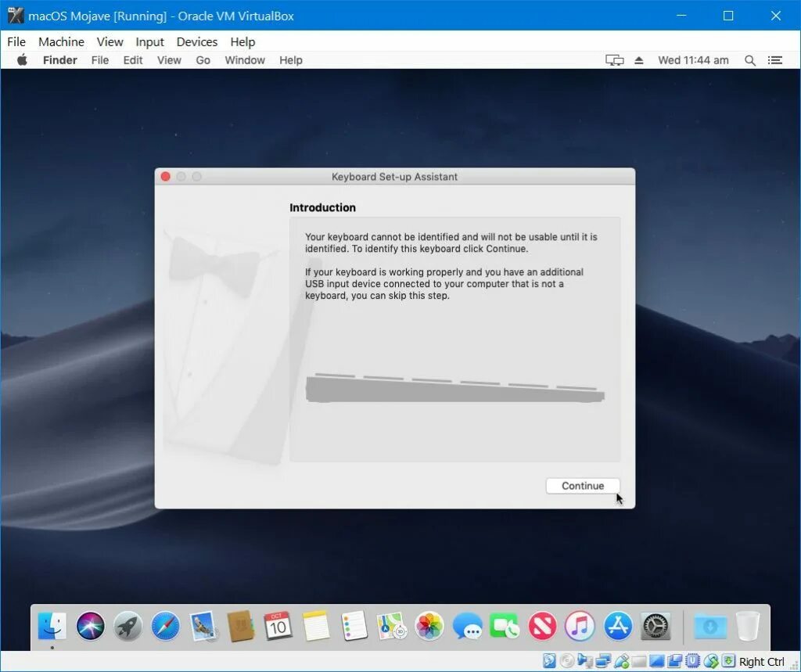This screenshot has width=801, height=672.
Task: Click the eject icon in macOS menu bar
Action: (638, 60)
